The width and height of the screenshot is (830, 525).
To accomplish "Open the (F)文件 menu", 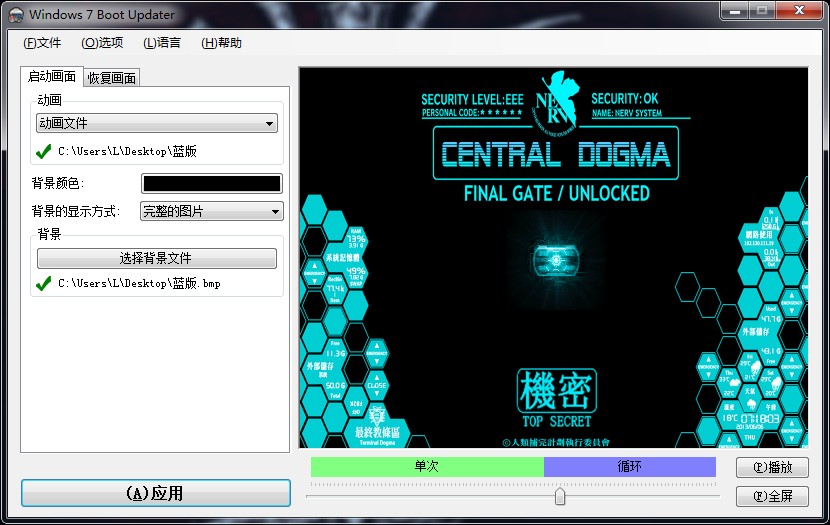I will [42, 43].
